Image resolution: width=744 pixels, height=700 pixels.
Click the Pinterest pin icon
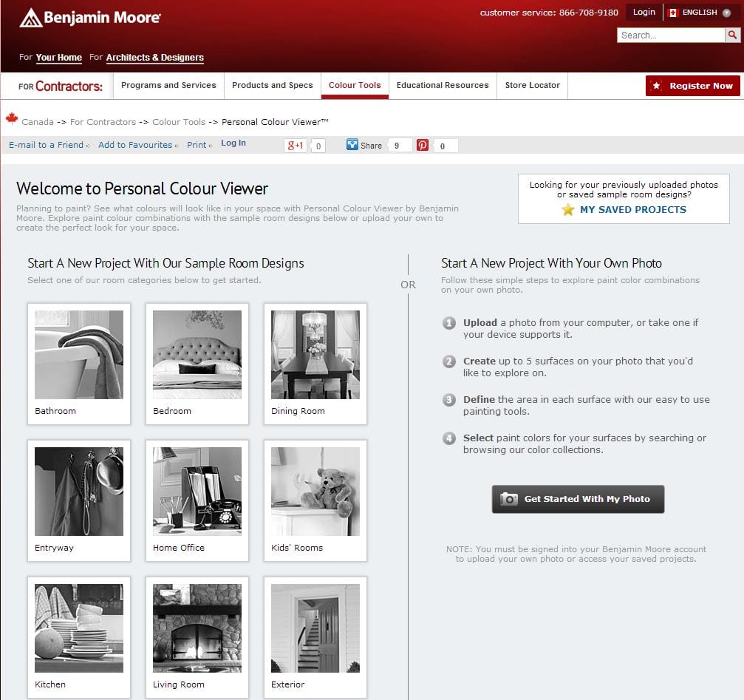pos(423,146)
